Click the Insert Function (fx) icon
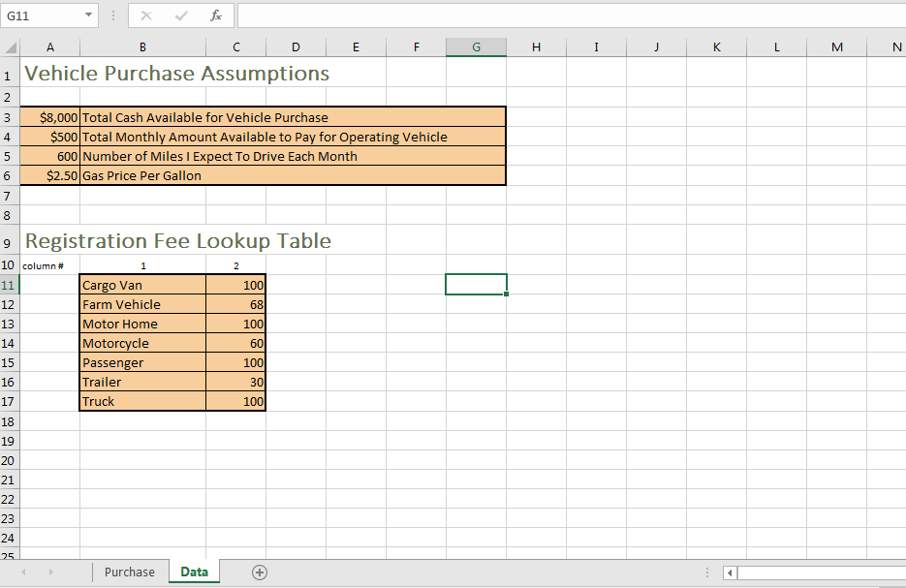 click(217, 15)
